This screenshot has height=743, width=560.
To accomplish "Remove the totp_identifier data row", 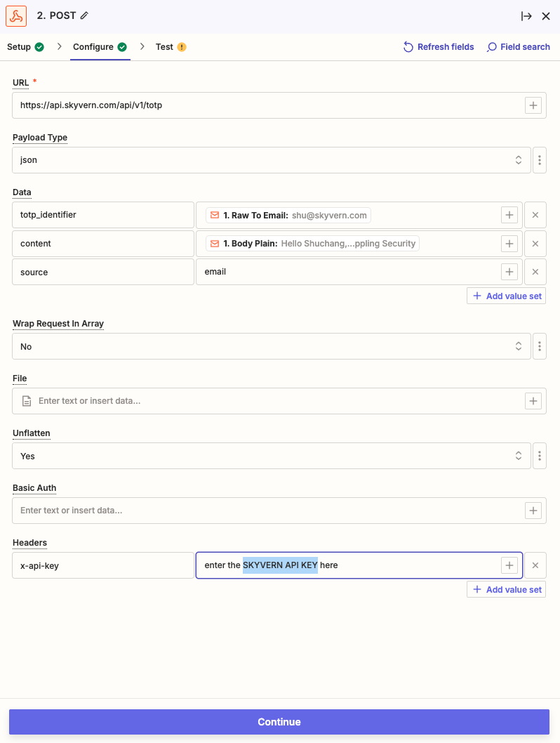I will pos(535,215).
